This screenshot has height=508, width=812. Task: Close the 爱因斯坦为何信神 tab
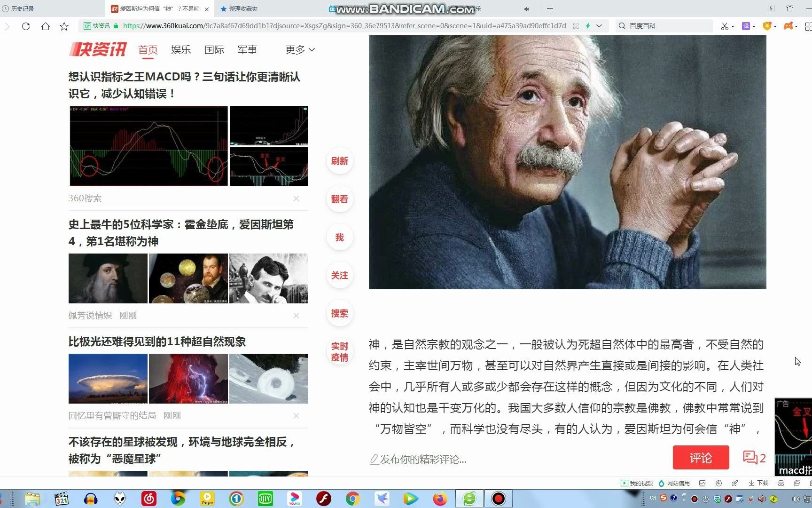click(207, 9)
